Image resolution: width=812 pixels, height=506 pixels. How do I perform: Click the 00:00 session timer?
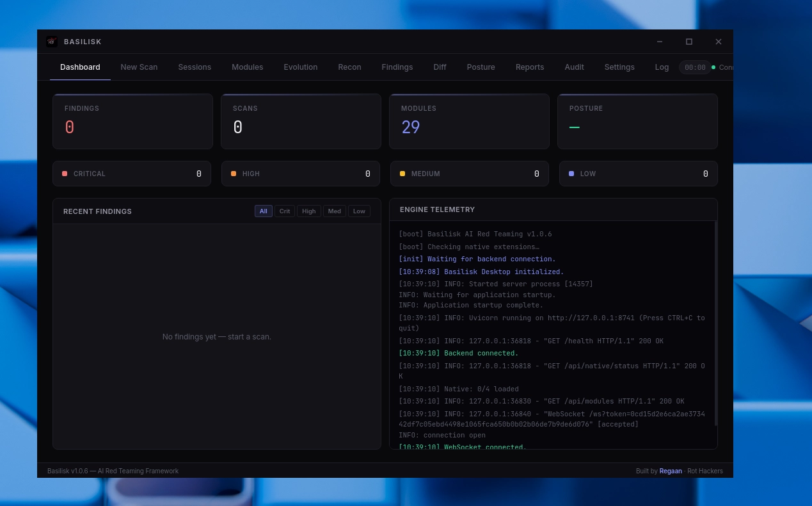pos(695,67)
